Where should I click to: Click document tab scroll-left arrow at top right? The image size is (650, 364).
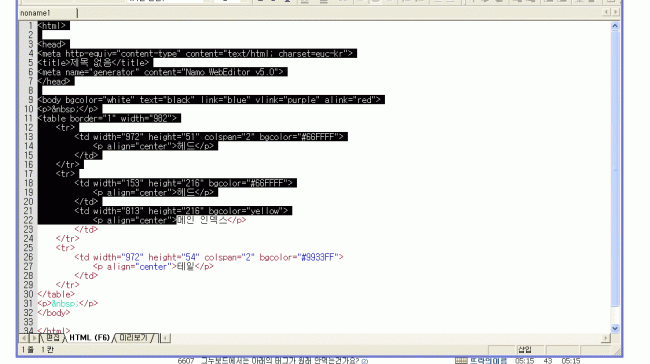[x=606, y=12]
